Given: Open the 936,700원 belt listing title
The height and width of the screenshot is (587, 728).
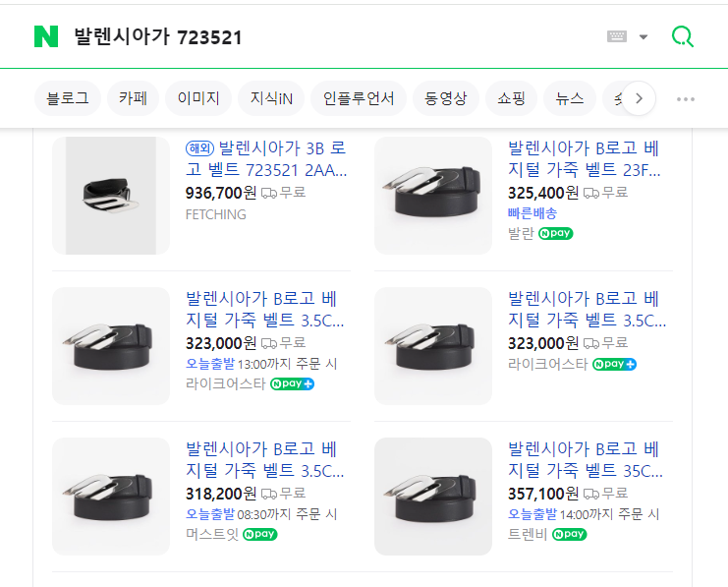Looking at the screenshot, I should pyautogui.click(x=266, y=159).
